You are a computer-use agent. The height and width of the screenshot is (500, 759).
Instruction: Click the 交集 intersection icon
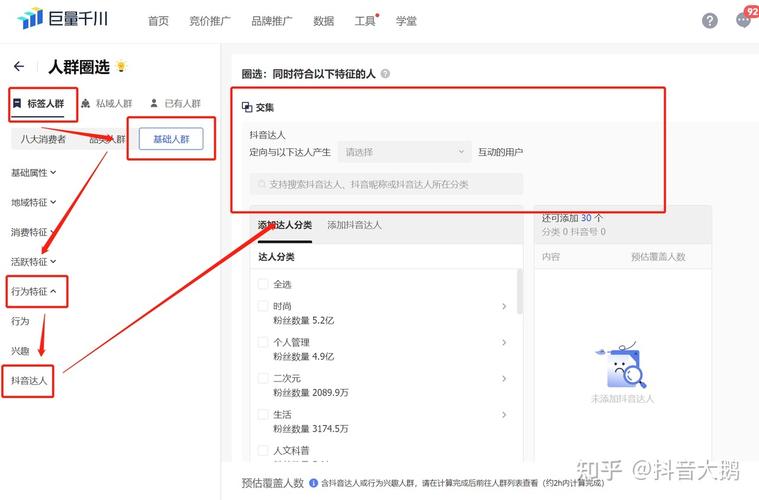[247, 107]
